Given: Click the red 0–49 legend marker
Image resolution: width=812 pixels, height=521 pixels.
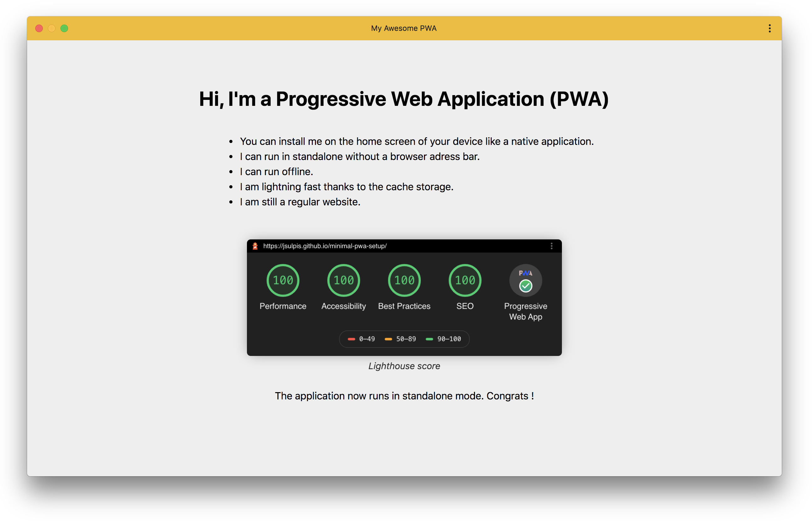Looking at the screenshot, I should (351, 339).
